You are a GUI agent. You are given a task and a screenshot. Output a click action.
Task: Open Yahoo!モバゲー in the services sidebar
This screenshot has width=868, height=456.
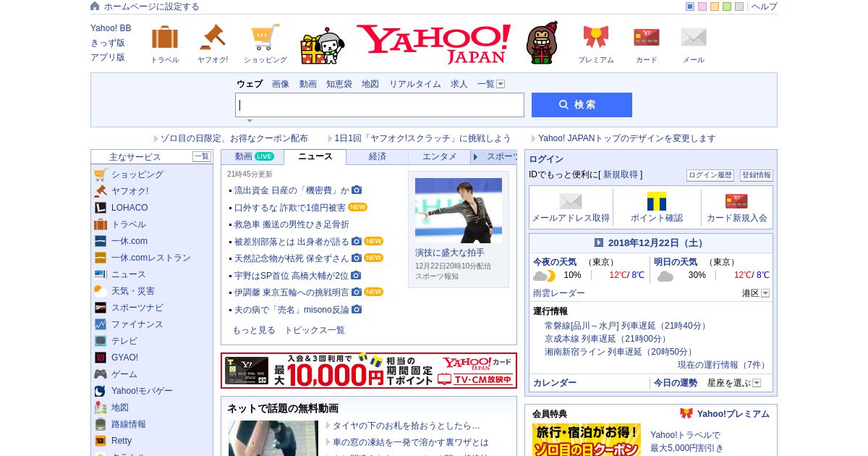142,391
